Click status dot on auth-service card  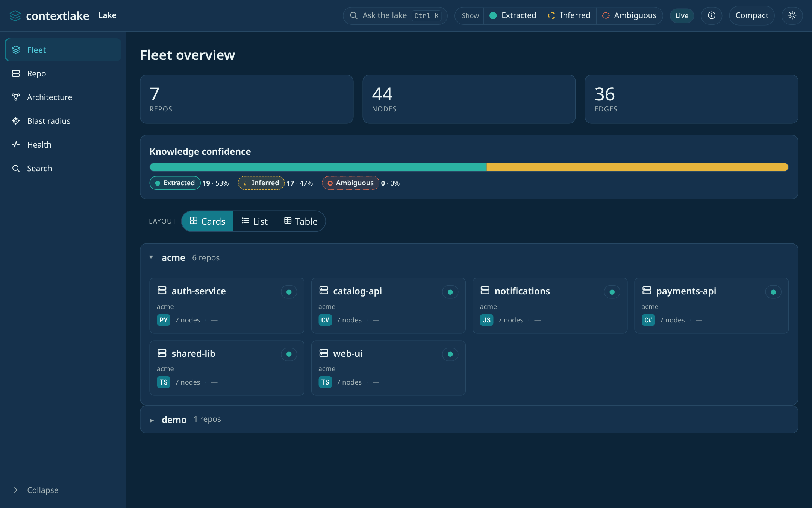coord(289,292)
